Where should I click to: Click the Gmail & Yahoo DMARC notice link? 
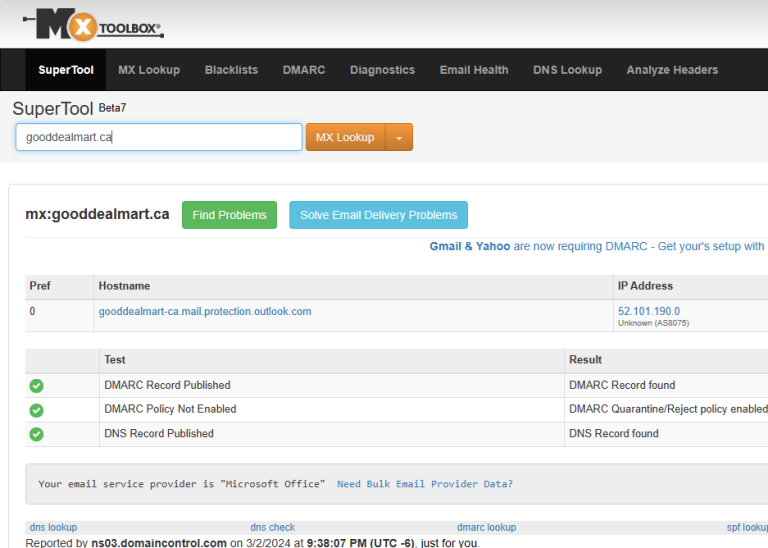pyautogui.click(x=598, y=246)
